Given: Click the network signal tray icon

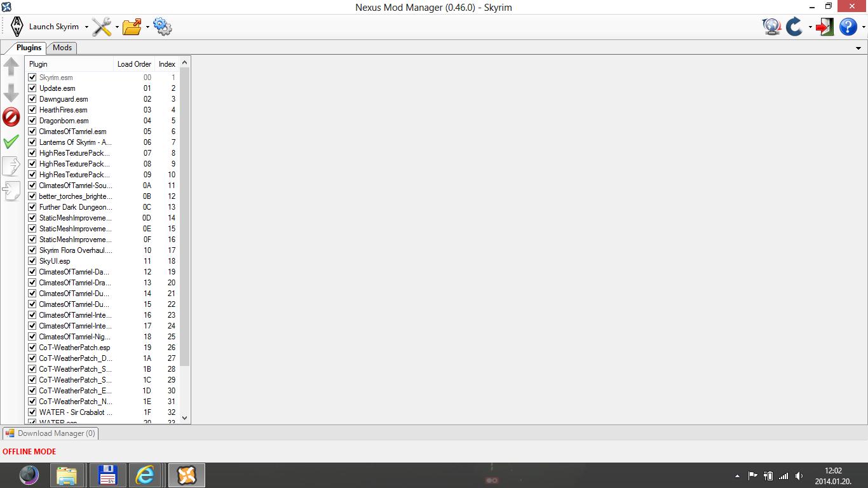Looking at the screenshot, I should [783, 475].
